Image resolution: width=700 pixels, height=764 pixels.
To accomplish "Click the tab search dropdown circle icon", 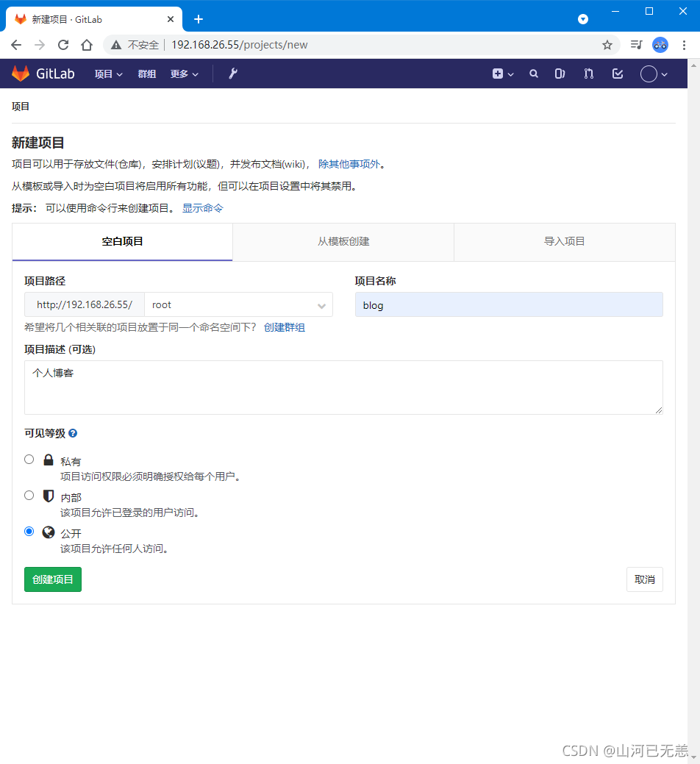I will [583, 19].
